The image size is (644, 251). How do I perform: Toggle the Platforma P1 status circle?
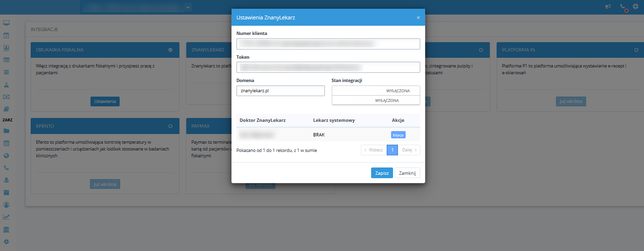click(636, 50)
